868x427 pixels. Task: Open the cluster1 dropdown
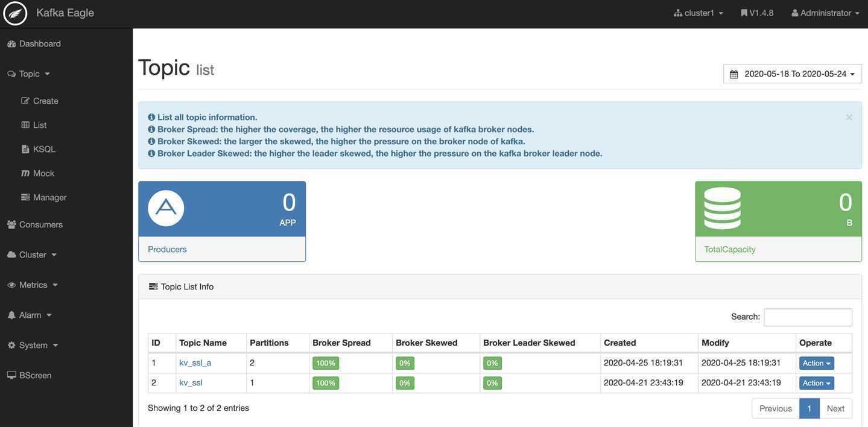[699, 13]
